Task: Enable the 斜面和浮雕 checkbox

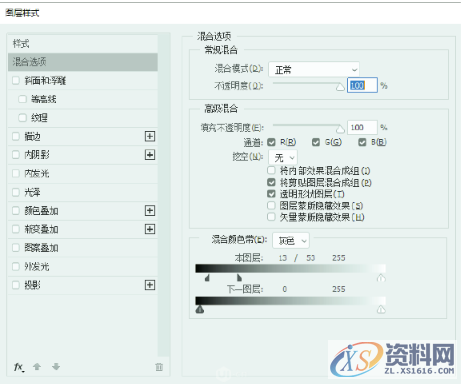Action: click(x=16, y=80)
